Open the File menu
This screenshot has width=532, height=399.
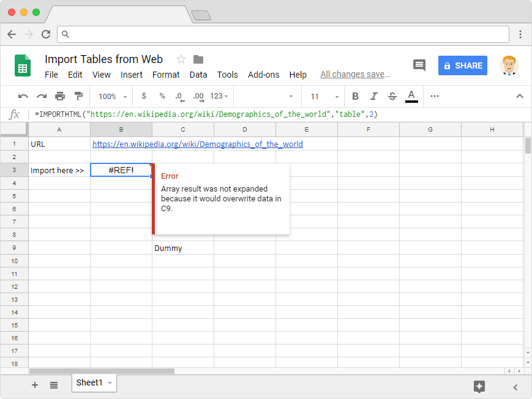click(x=51, y=75)
